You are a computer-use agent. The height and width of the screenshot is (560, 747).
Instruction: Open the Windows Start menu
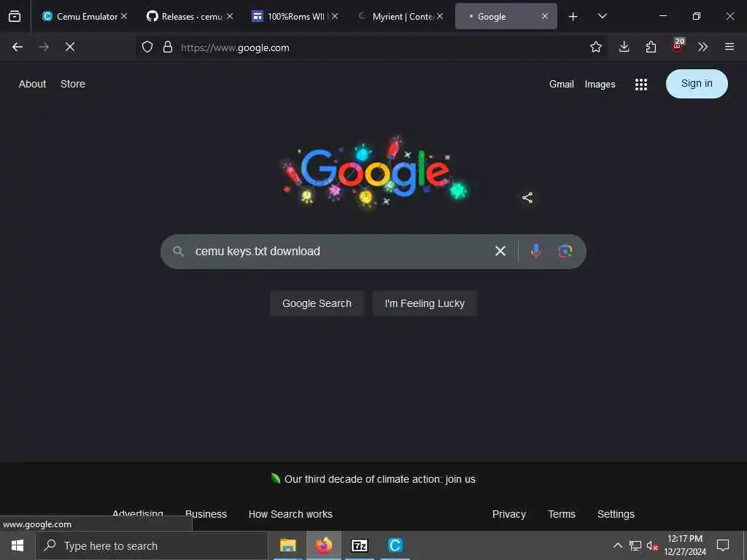coord(18,545)
